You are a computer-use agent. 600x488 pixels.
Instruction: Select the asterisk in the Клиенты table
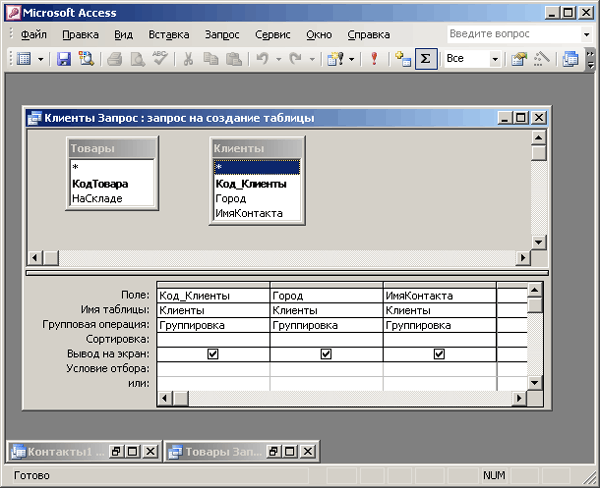tap(257, 167)
